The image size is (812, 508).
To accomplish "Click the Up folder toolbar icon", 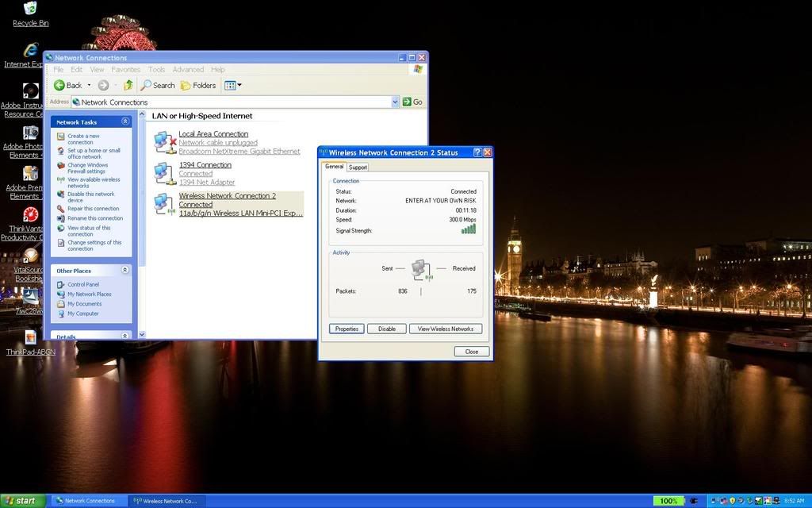I will click(x=128, y=85).
